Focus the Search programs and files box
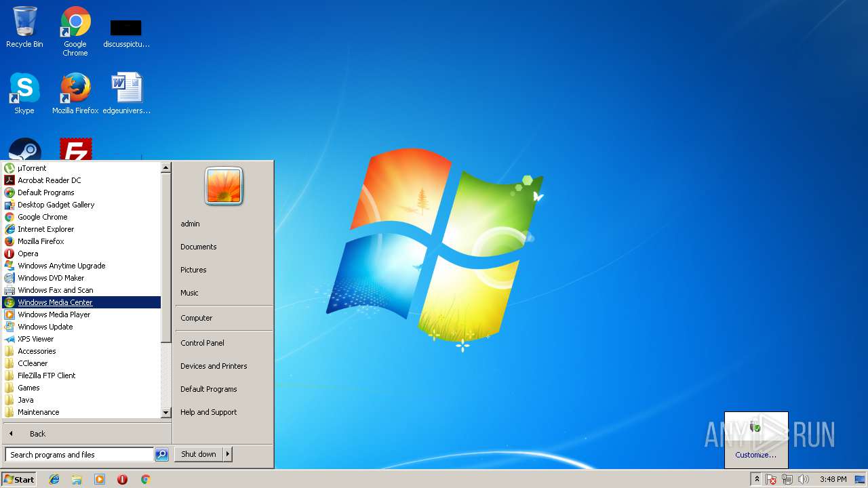 pyautogui.click(x=79, y=455)
